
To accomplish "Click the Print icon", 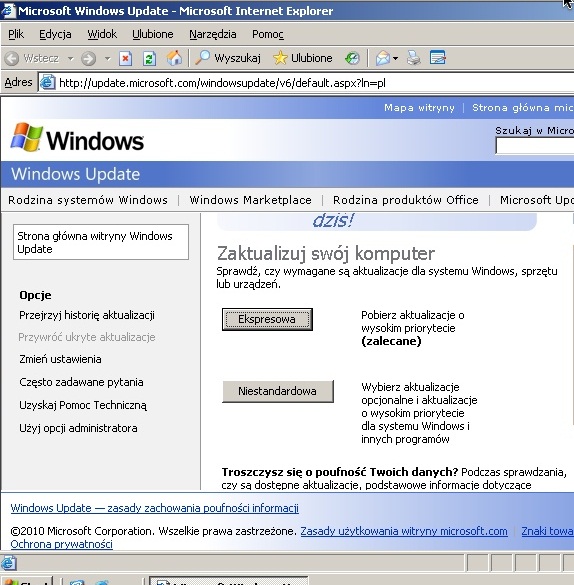I will point(414,58).
